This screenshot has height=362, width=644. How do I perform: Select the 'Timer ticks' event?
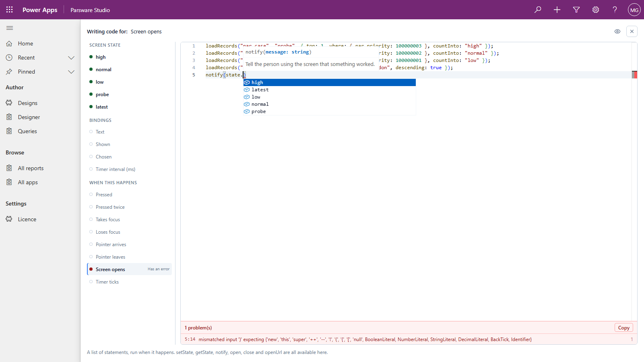click(x=130, y=282)
